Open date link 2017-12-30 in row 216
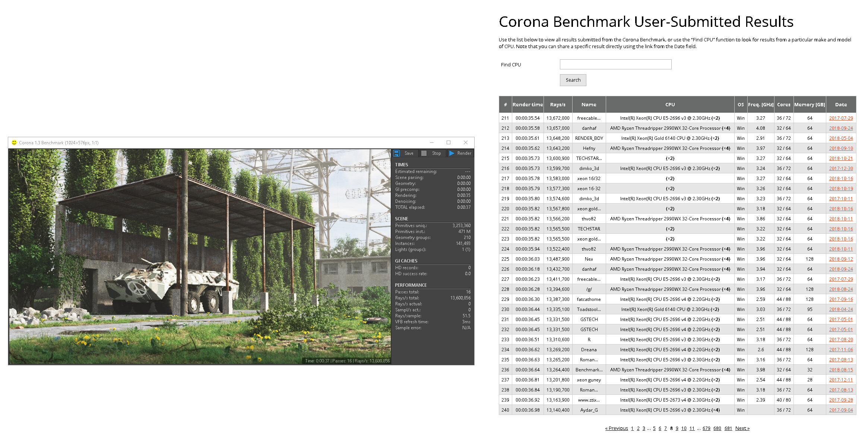The height and width of the screenshot is (434, 868). [841, 168]
